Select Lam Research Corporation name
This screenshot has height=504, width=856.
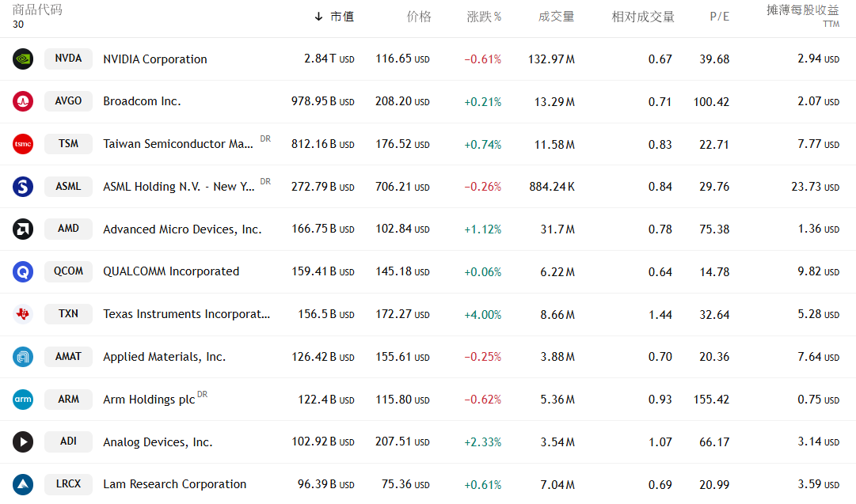click(175, 484)
